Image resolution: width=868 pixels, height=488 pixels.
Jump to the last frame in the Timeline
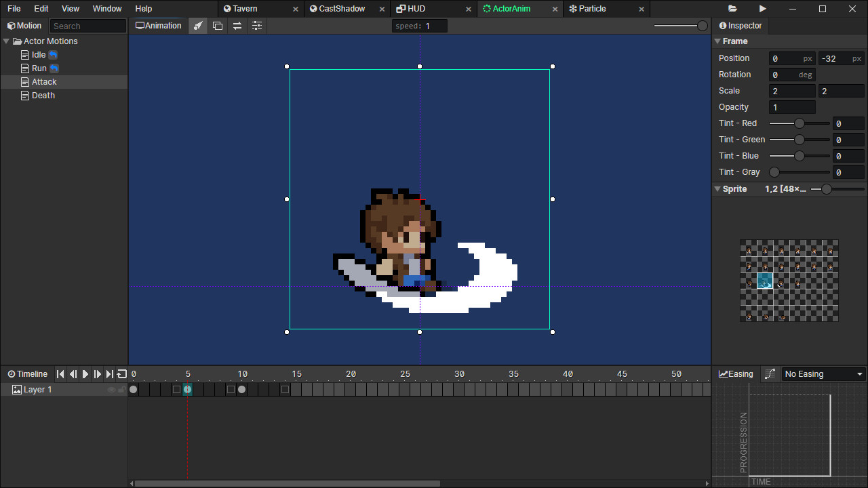[x=108, y=373]
